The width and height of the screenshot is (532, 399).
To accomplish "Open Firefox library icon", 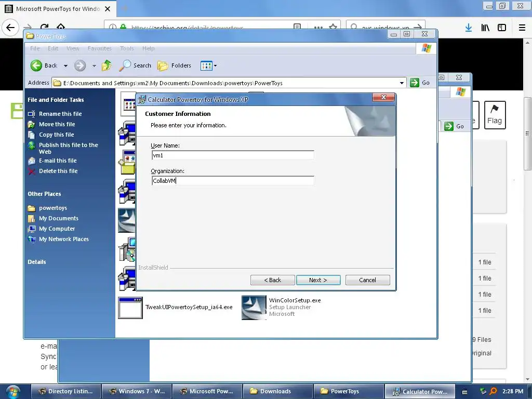I will click(485, 28).
